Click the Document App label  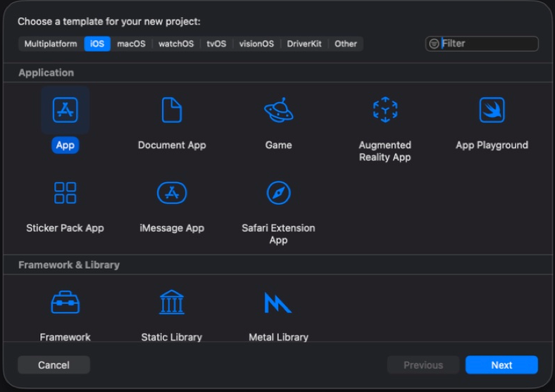(x=172, y=145)
